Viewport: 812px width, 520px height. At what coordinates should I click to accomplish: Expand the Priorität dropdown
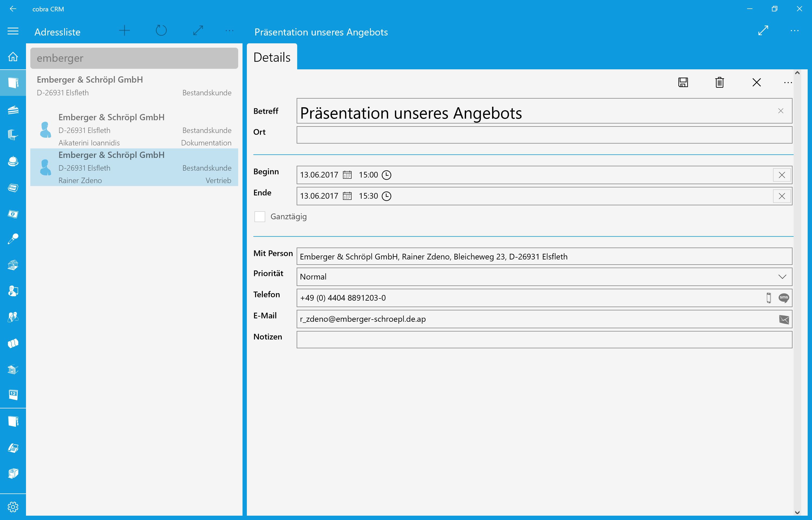(x=782, y=277)
